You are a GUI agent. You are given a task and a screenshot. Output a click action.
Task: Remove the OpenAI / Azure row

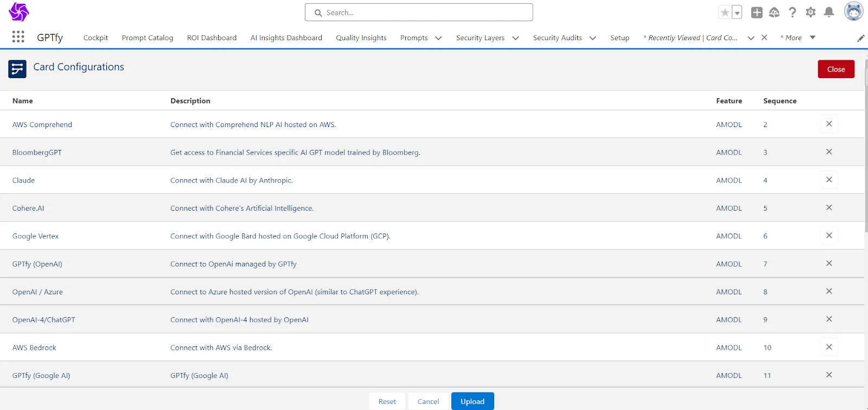click(x=829, y=291)
